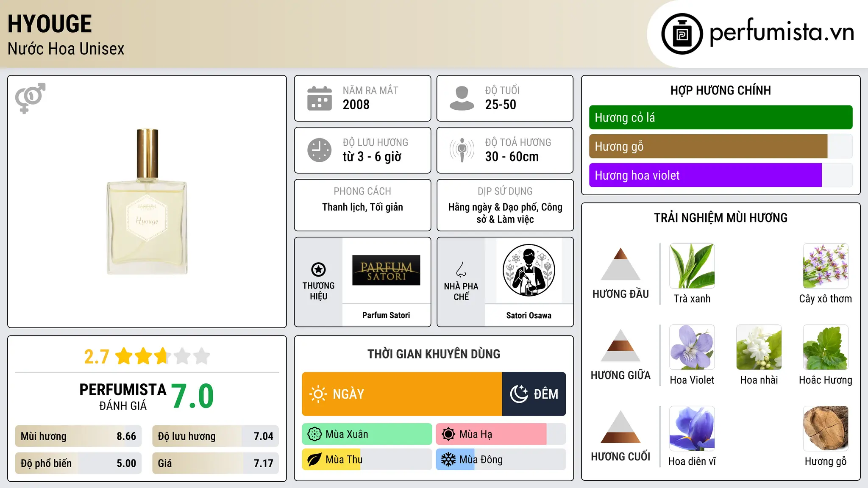Click the autumn leaf icon for Mùa Thu
This screenshot has height=488, width=868.
click(x=314, y=460)
